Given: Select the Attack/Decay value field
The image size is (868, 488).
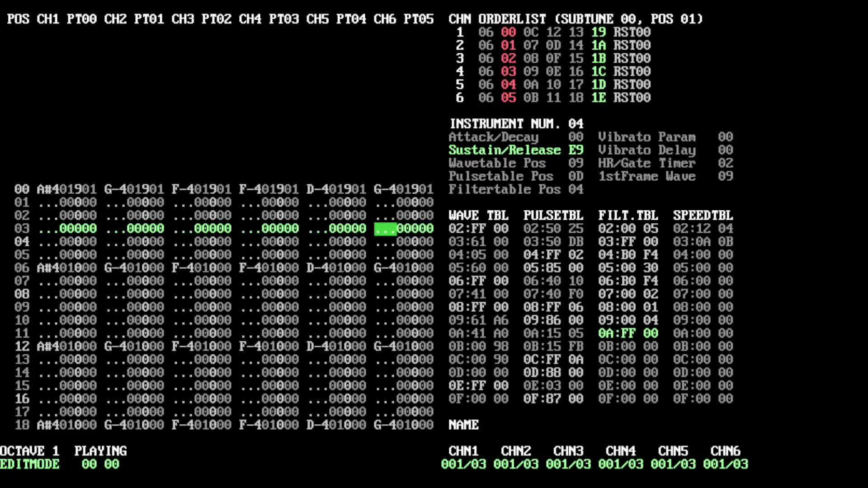Looking at the screenshot, I should click(576, 137).
